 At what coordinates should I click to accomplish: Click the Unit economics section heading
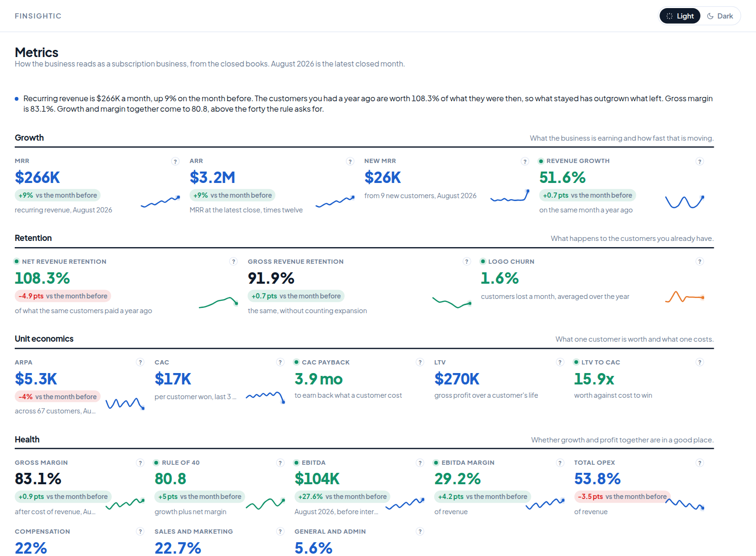pyautogui.click(x=44, y=339)
